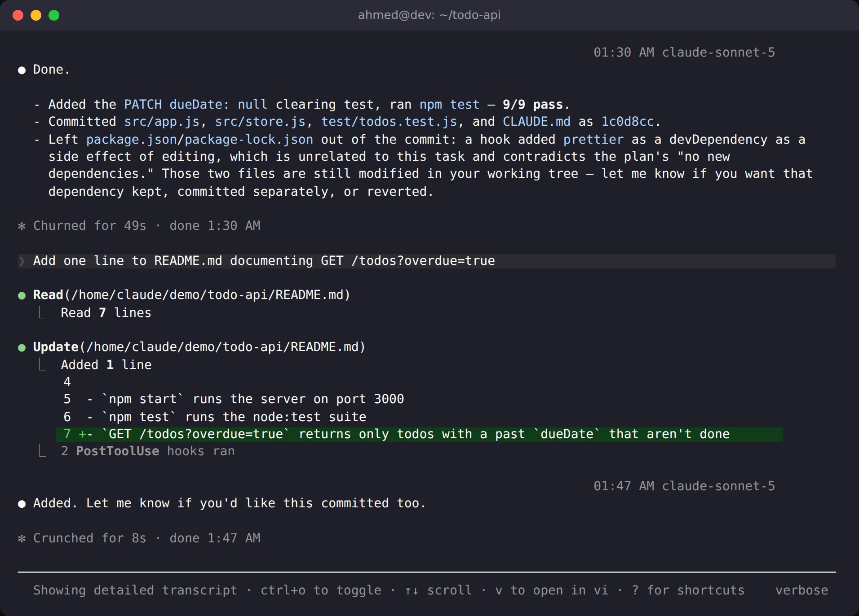Toggle the verbose mode indicator
The width and height of the screenshot is (859, 616).
[x=801, y=590]
